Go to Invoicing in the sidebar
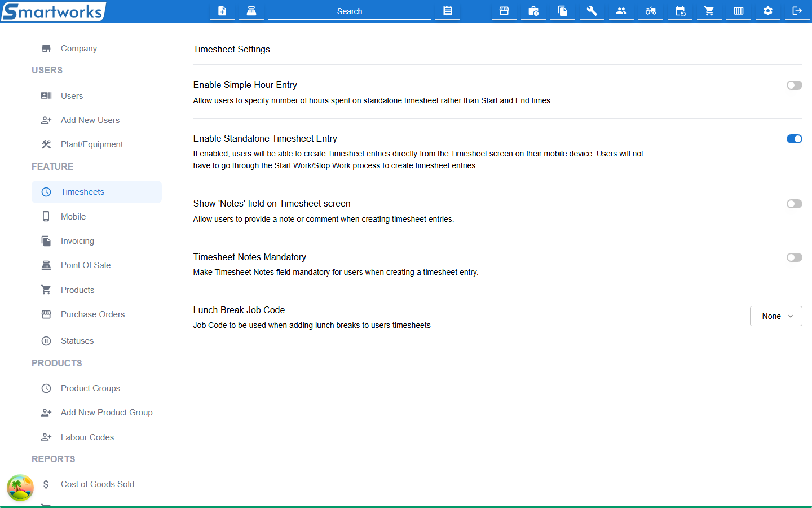812x508 pixels. tap(96, 241)
